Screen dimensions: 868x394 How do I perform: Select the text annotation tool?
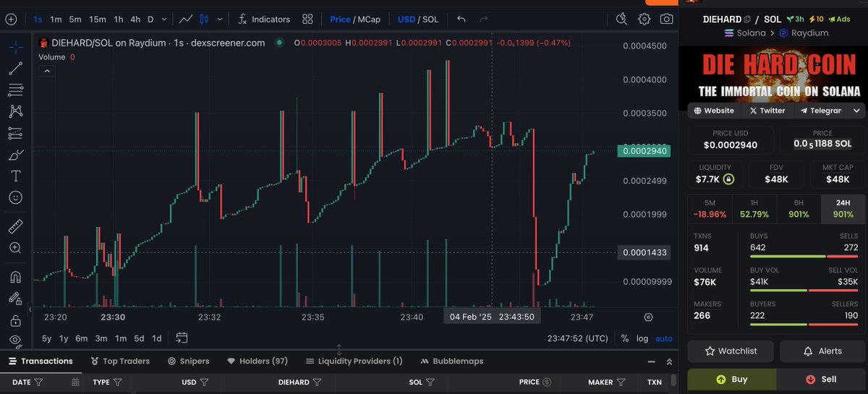pyautogui.click(x=15, y=176)
